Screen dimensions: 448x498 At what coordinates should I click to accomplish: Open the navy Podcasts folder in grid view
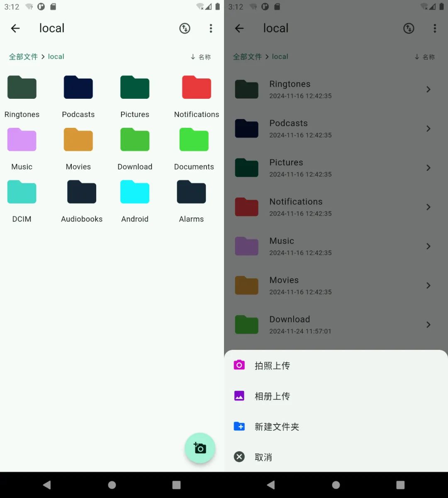coord(78,87)
